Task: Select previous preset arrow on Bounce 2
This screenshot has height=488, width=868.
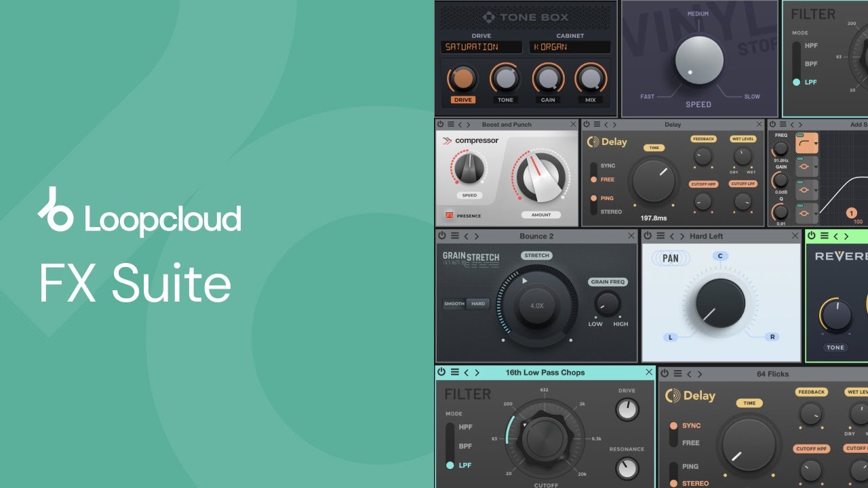Action: (x=467, y=236)
